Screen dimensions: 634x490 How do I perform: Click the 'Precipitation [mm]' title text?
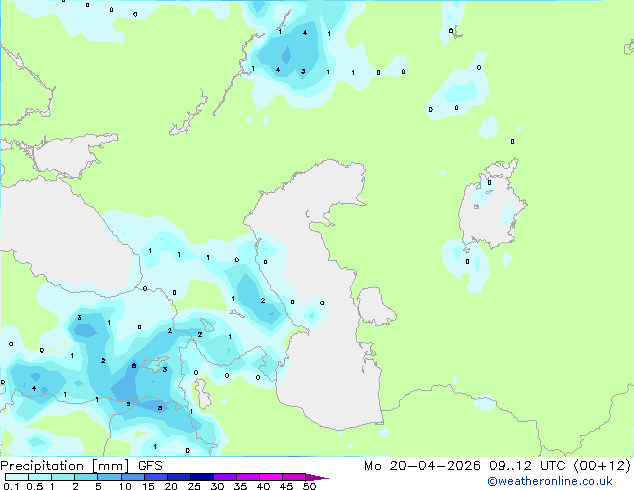pyautogui.click(x=65, y=466)
